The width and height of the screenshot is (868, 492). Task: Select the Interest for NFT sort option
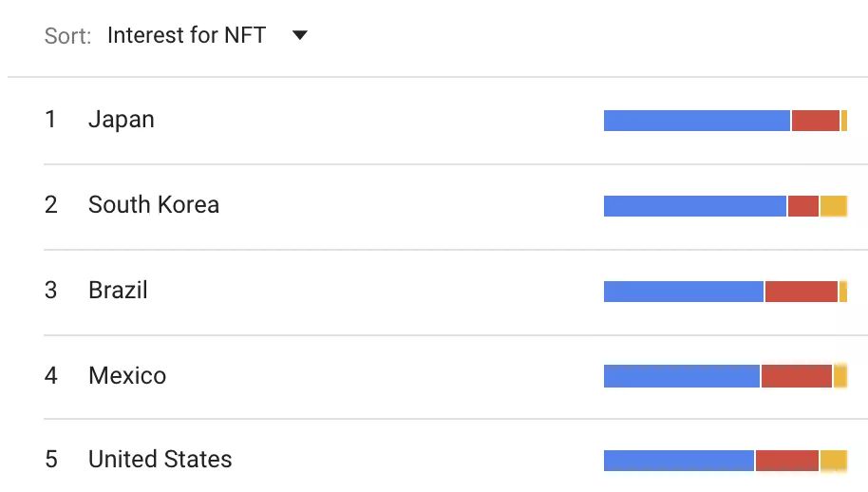tap(186, 35)
